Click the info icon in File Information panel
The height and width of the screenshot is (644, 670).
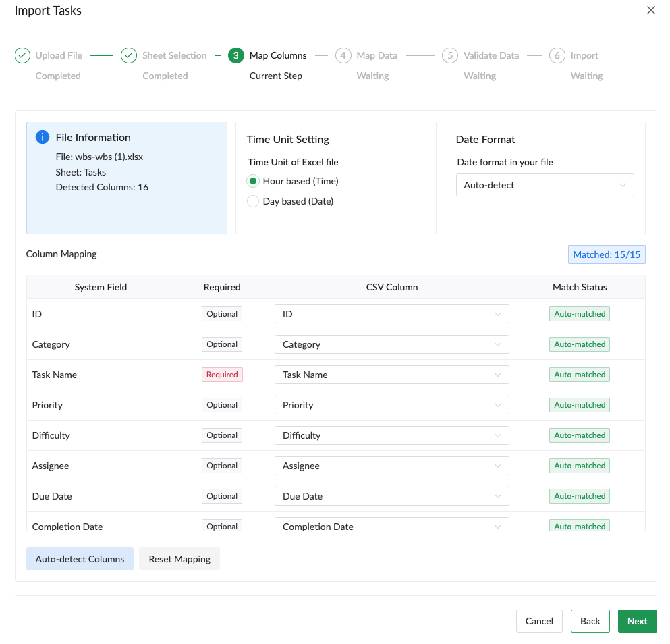click(x=42, y=136)
